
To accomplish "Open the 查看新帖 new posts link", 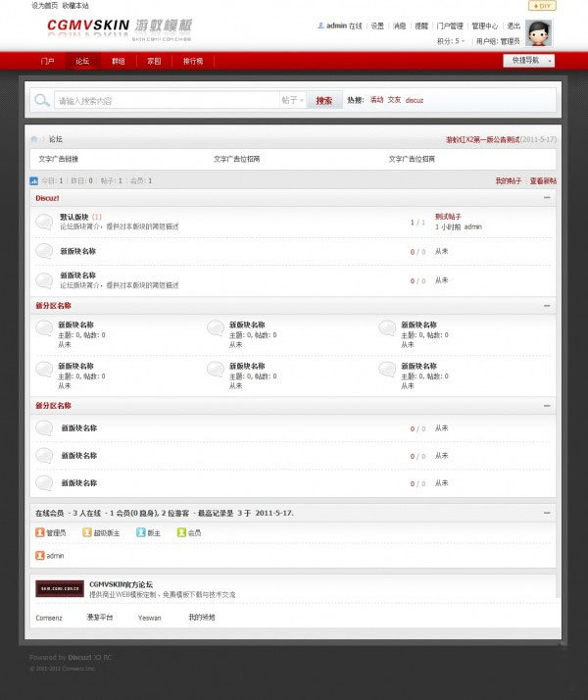I will [543, 180].
